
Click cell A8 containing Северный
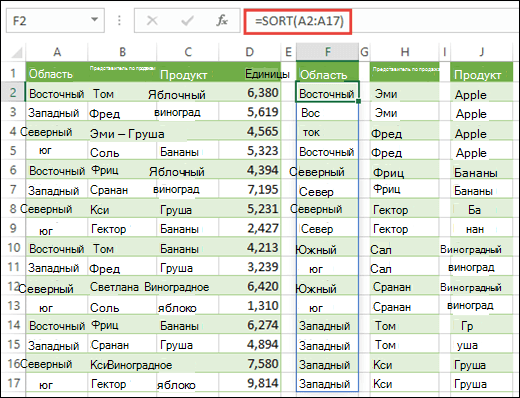57,208
